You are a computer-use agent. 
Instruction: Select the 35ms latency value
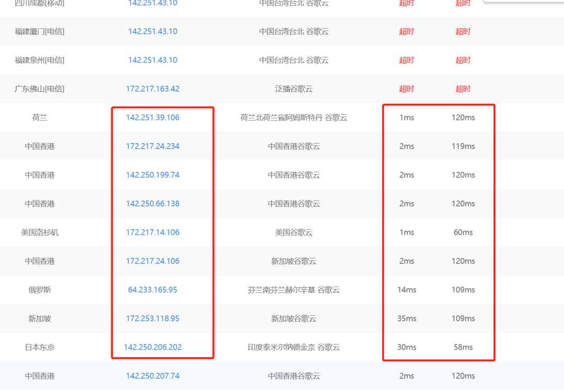[x=407, y=318]
